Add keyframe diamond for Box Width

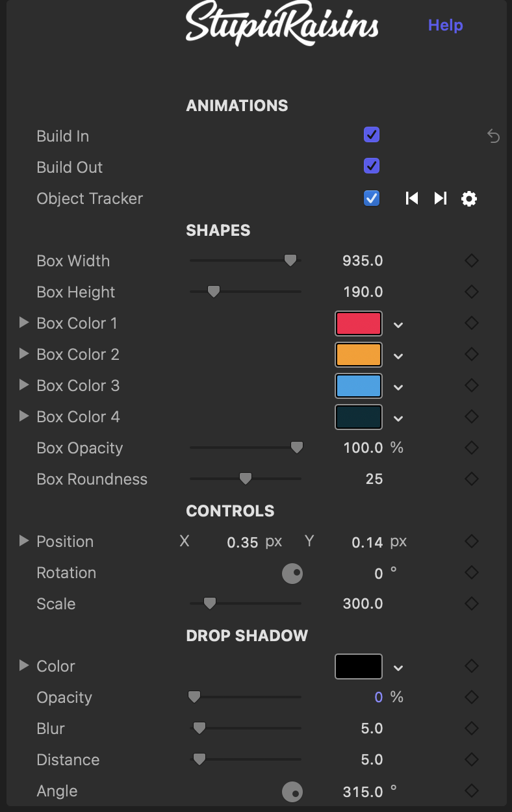click(472, 261)
